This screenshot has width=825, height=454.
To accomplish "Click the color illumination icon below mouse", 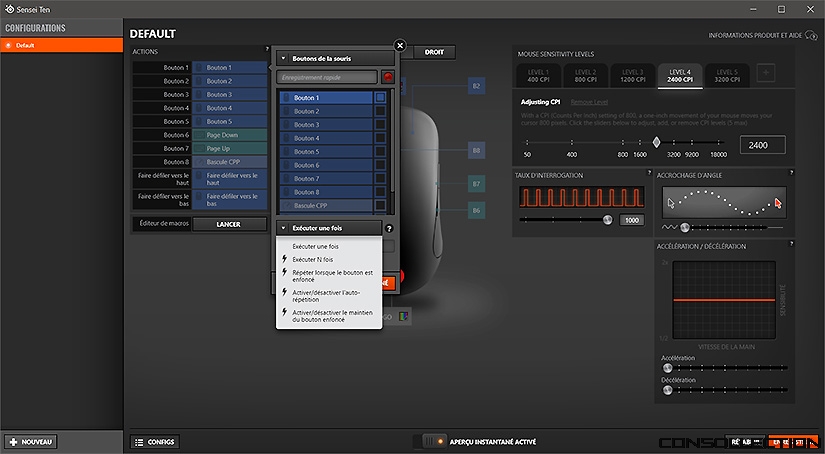I will pos(404,316).
